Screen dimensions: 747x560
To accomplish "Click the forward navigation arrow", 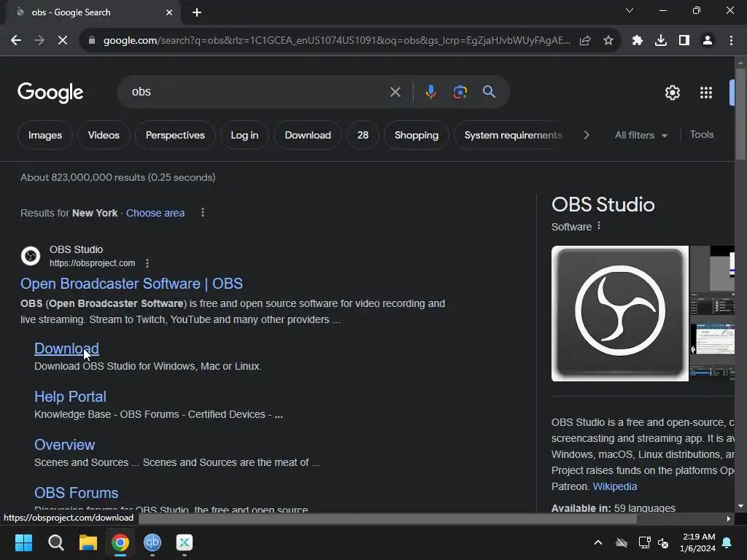I will click(x=39, y=41).
